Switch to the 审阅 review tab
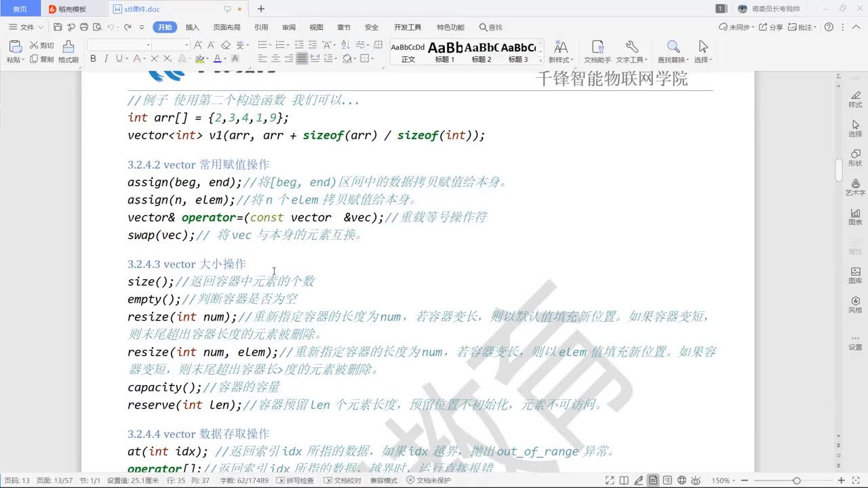The image size is (868, 488). tap(289, 27)
